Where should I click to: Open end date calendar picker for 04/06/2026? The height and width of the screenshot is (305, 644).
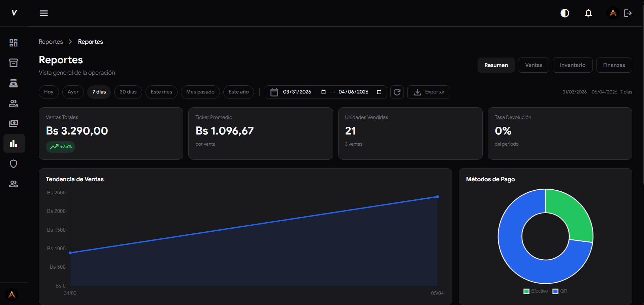click(x=379, y=92)
